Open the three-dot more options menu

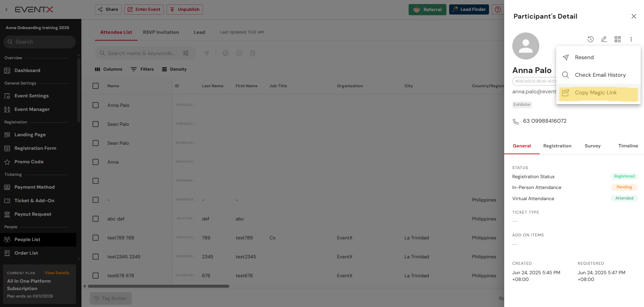point(631,39)
